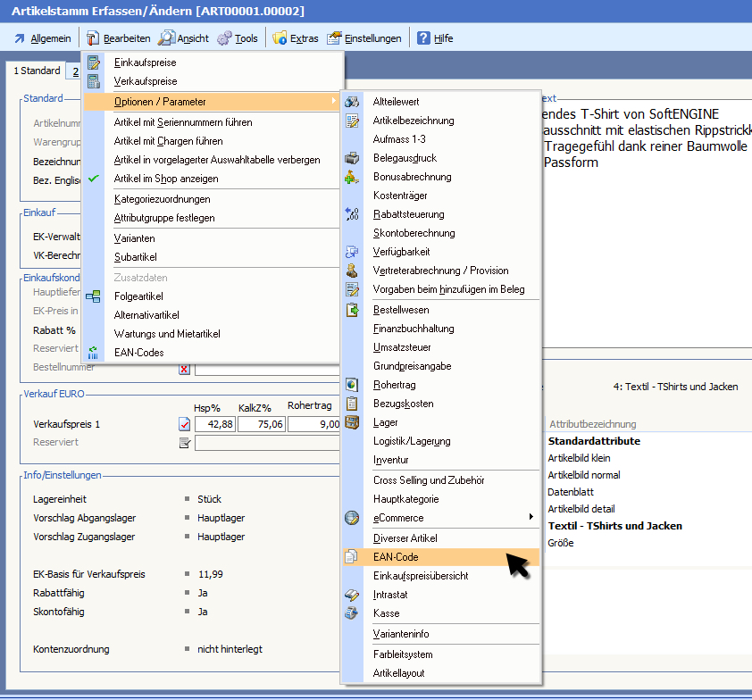
Task: Toggle Artikel im Shop anzeigen checkmark
Action: click(x=94, y=179)
